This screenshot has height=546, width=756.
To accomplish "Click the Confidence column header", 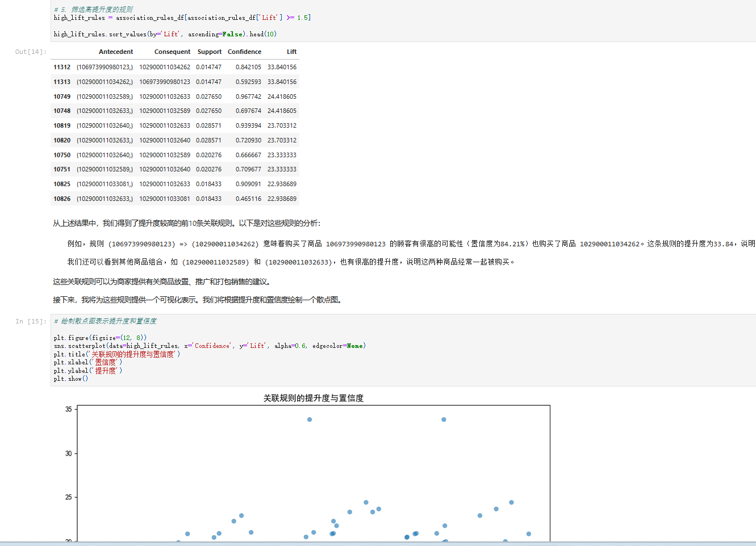I will point(244,52).
